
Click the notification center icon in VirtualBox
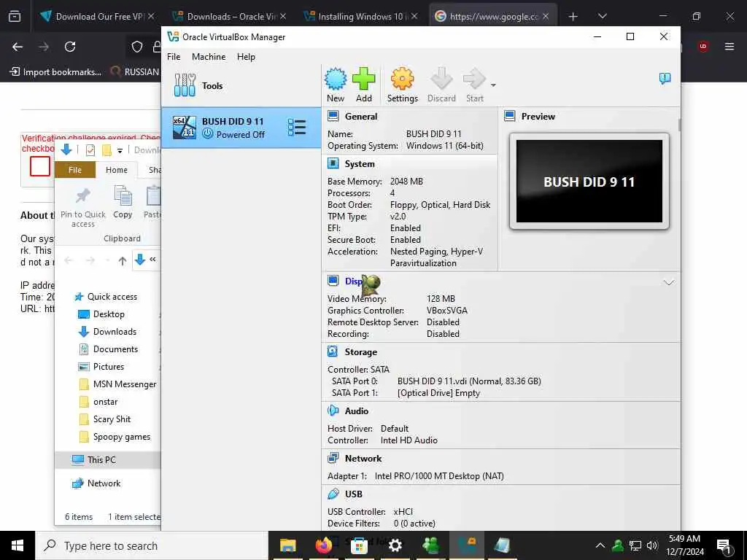coord(665,79)
